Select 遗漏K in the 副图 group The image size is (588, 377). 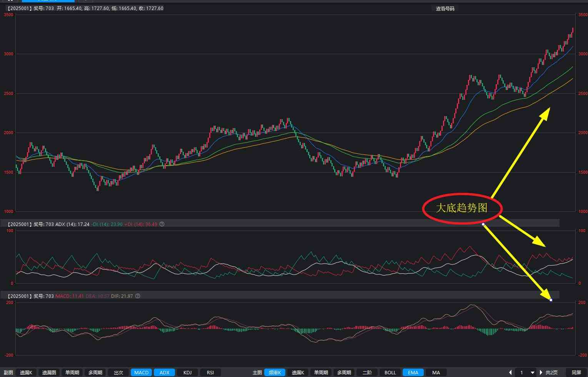(26, 372)
